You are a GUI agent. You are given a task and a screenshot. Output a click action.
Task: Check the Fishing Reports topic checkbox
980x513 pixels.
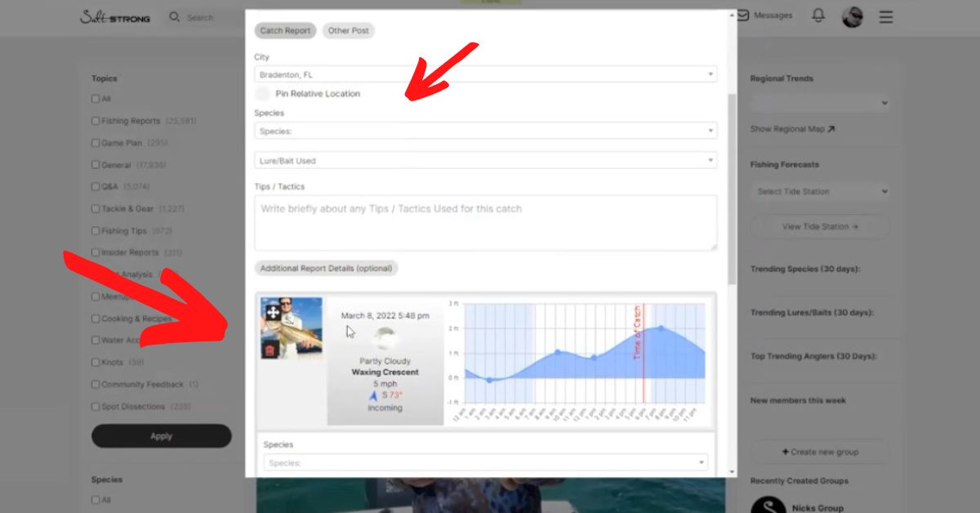tap(96, 121)
